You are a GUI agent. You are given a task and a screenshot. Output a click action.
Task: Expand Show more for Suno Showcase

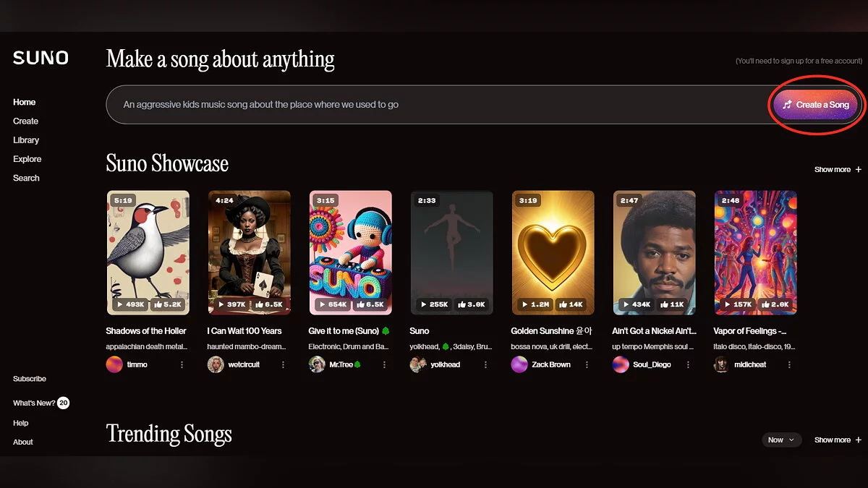tap(838, 169)
